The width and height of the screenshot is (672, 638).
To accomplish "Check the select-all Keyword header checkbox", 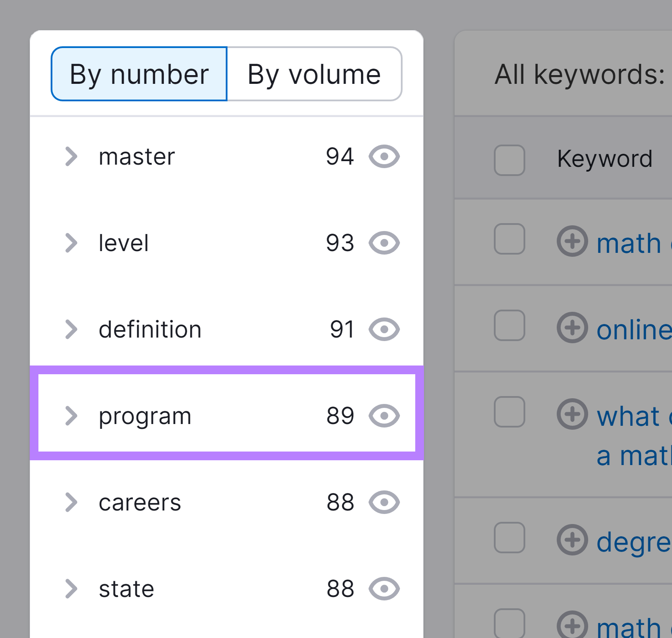I will [509, 160].
